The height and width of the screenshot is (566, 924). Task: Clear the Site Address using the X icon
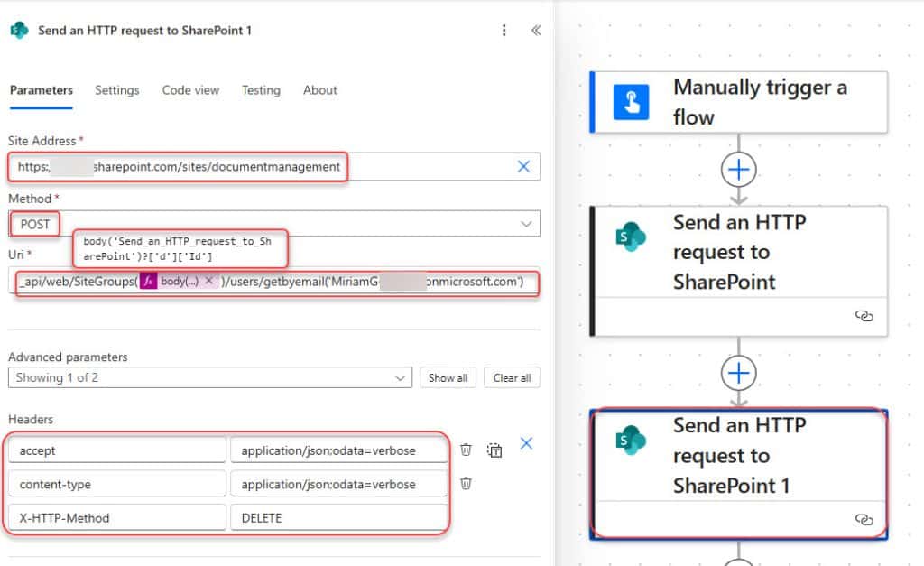click(522, 166)
